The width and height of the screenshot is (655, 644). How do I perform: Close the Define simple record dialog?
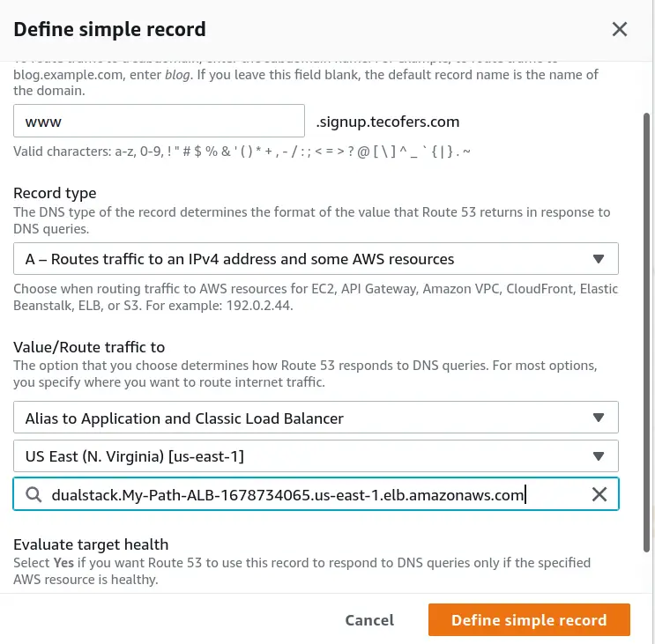tap(620, 29)
